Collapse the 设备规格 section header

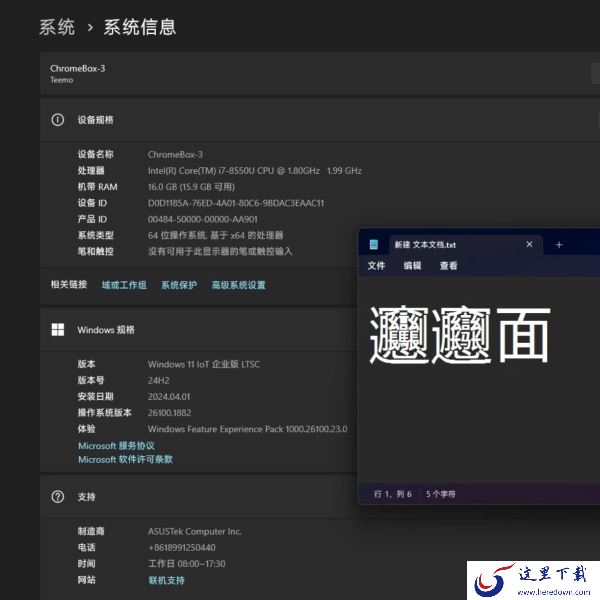(320, 120)
